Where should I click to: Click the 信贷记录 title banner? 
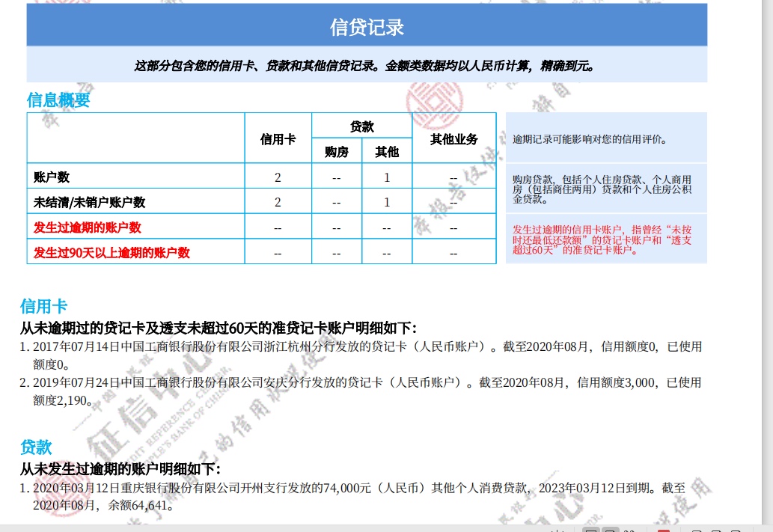tap(367, 25)
